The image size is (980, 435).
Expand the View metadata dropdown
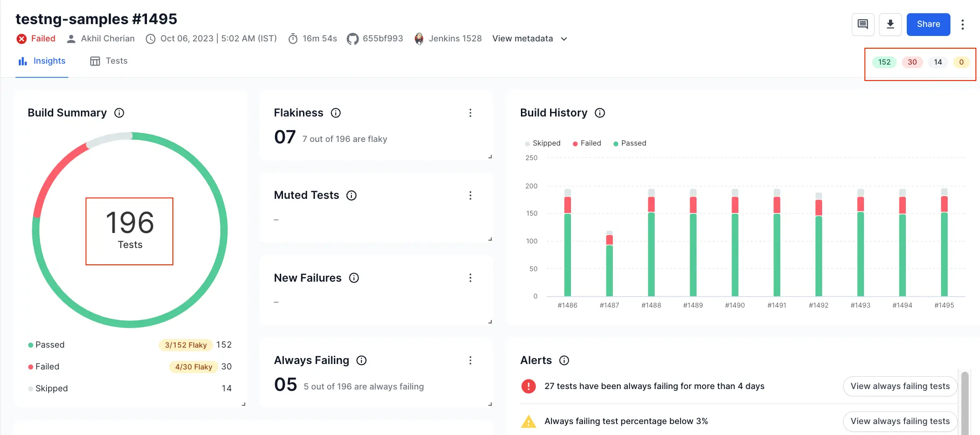pyautogui.click(x=530, y=39)
